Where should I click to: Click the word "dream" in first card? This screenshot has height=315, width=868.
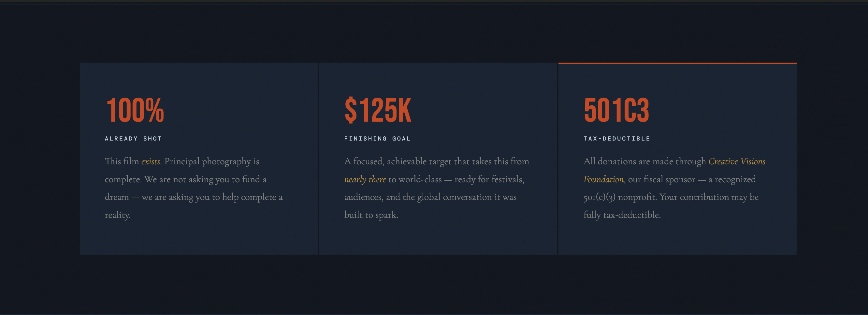[117, 197]
